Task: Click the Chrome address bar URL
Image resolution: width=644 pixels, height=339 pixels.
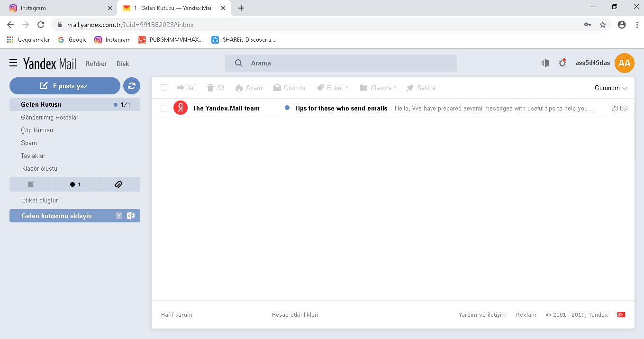Action: 130,25
